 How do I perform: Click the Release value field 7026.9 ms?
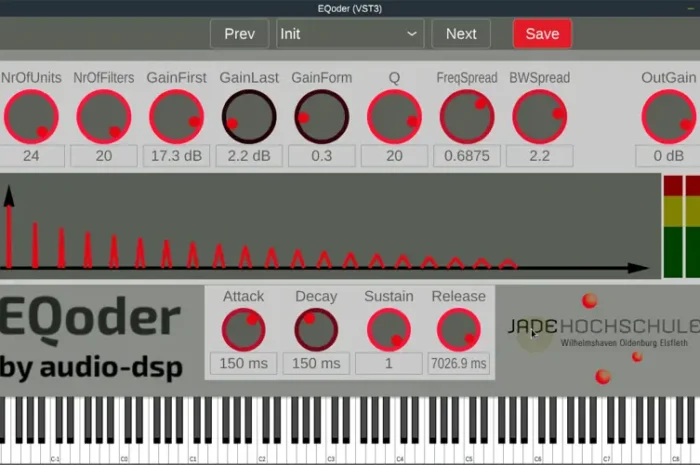(458, 363)
